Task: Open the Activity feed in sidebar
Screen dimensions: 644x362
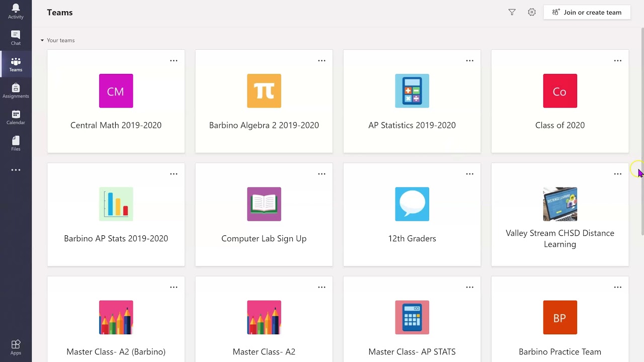Action: (x=16, y=12)
